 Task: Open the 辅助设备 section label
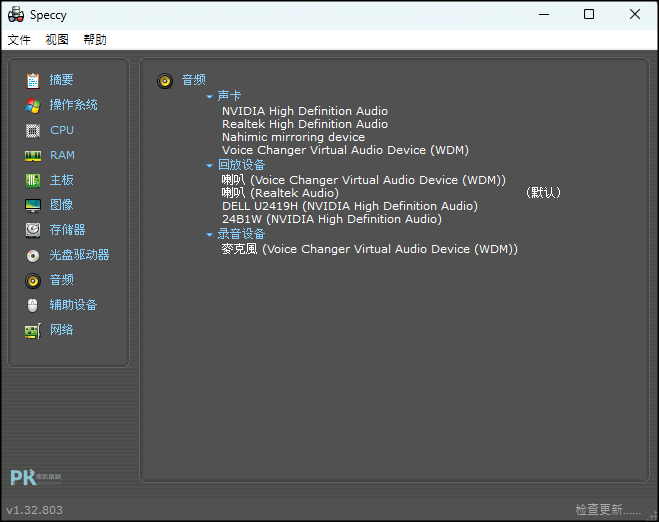(73, 305)
